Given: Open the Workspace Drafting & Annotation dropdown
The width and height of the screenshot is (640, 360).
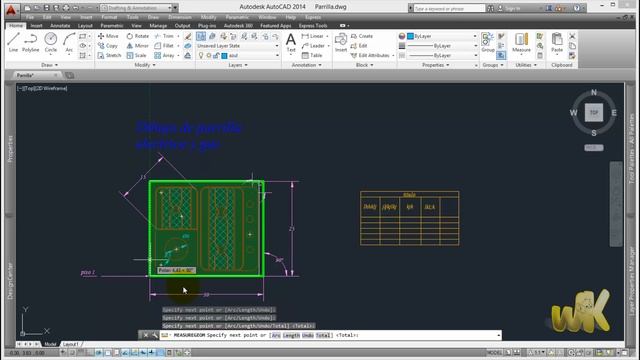Looking at the screenshot, I should pyautogui.click(x=138, y=8).
